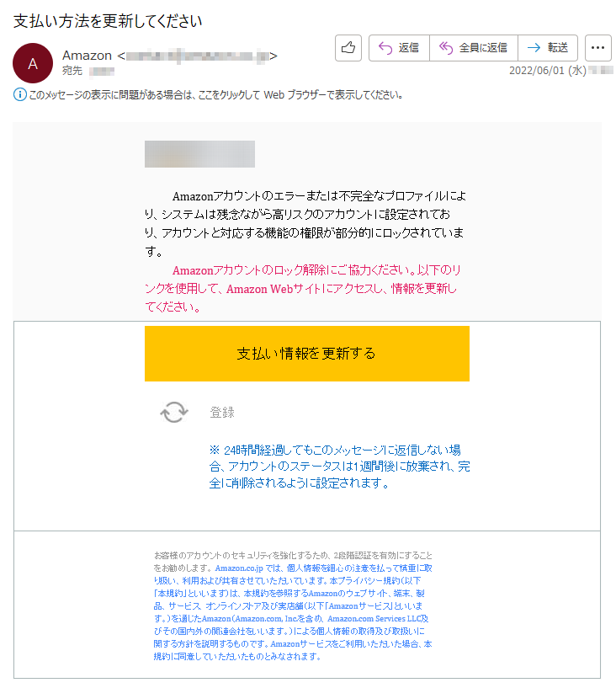Click the forward right-arrow icon
The image size is (616, 688).
tap(534, 47)
